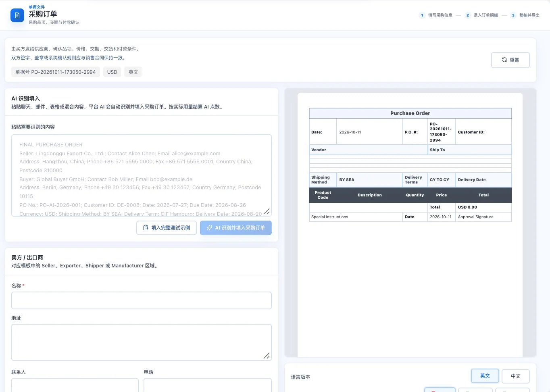The width and height of the screenshot is (550, 392).
Task: Click resize handle of paste content textarea
Action: click(x=267, y=211)
